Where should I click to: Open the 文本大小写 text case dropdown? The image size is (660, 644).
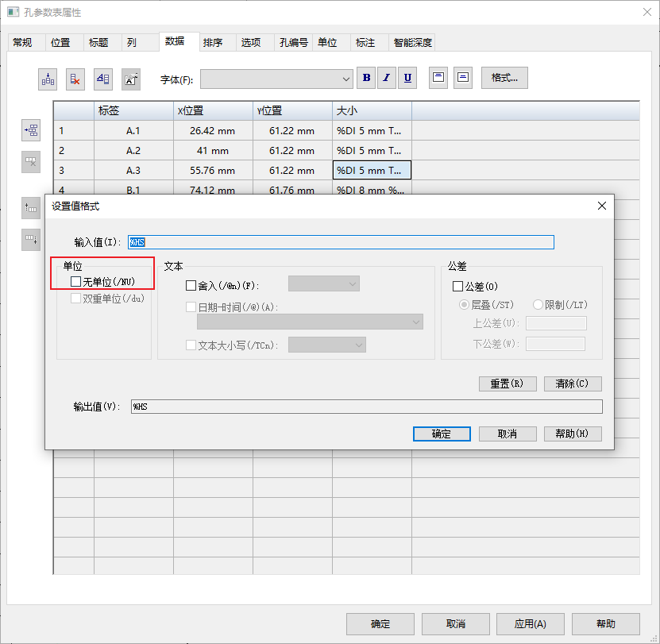click(327, 345)
